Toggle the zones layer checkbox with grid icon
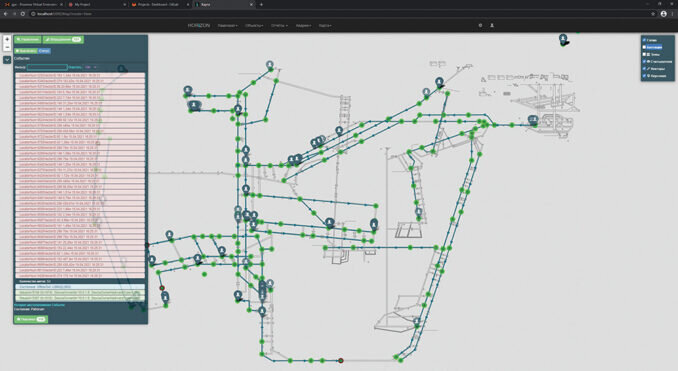 [644, 54]
